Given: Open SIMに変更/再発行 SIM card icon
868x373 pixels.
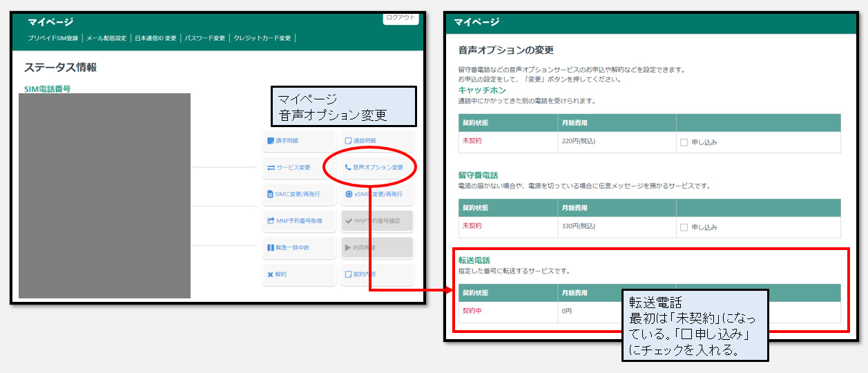Looking at the screenshot, I should (x=271, y=195).
